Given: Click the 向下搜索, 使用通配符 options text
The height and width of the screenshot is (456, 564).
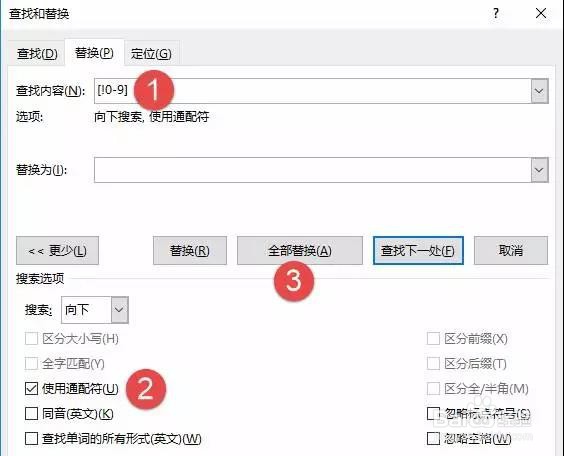Looking at the screenshot, I should tap(151, 117).
